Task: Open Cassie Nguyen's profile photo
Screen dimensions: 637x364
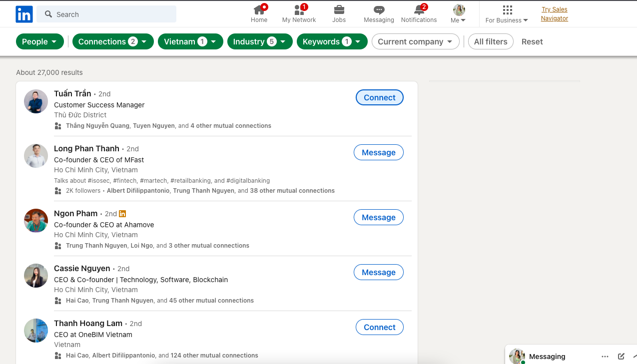Action: 36,276
